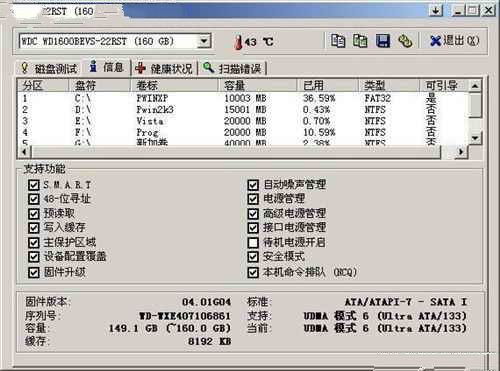Viewport: 500px width, 371px height.
Task: Toggle the 固件升级 checkbox
Action: tap(34, 272)
